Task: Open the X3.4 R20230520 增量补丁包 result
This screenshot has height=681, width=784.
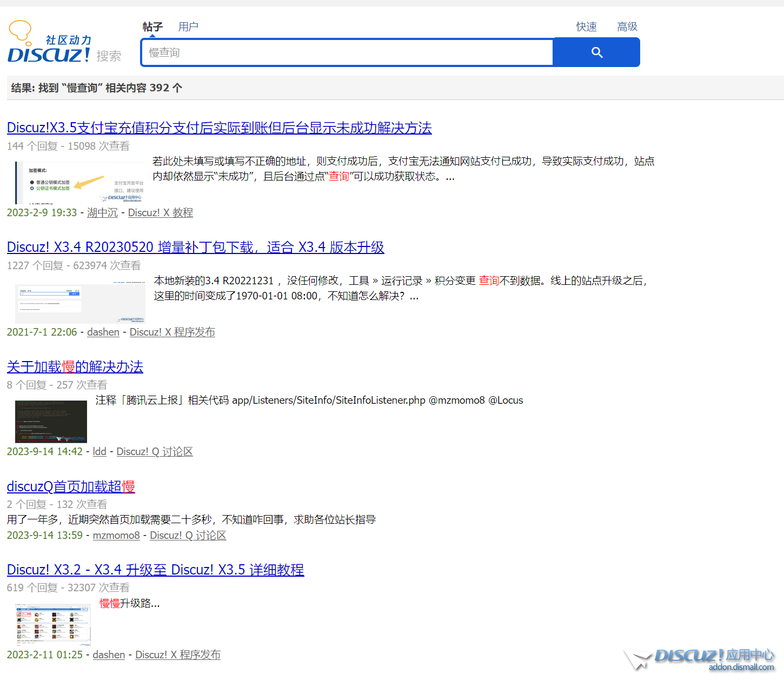Action: [195, 247]
